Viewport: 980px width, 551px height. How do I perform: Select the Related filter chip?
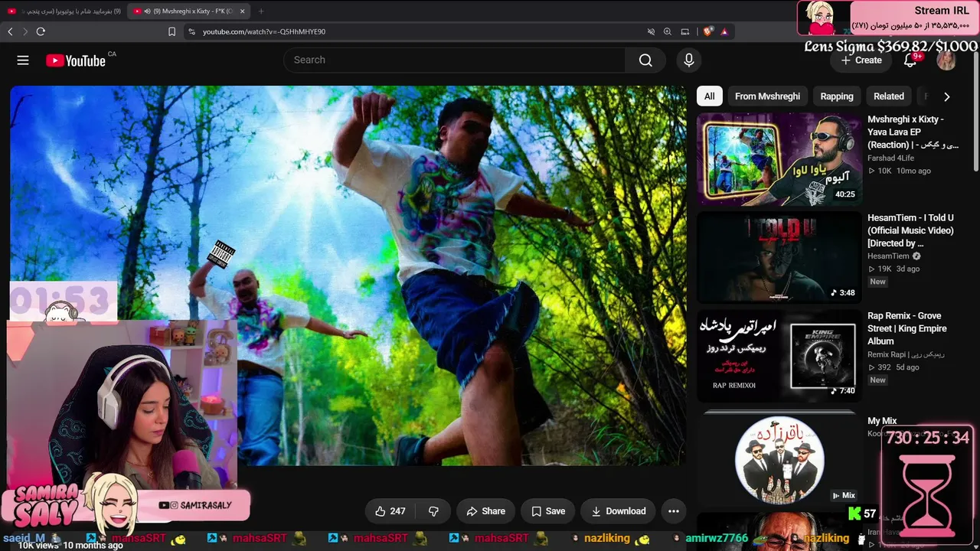point(889,96)
